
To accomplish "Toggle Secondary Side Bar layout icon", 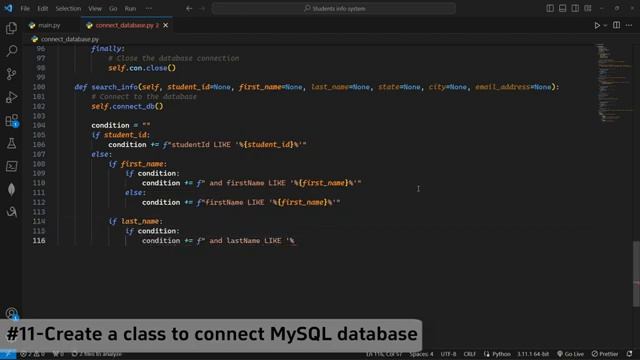I will point(575,8).
